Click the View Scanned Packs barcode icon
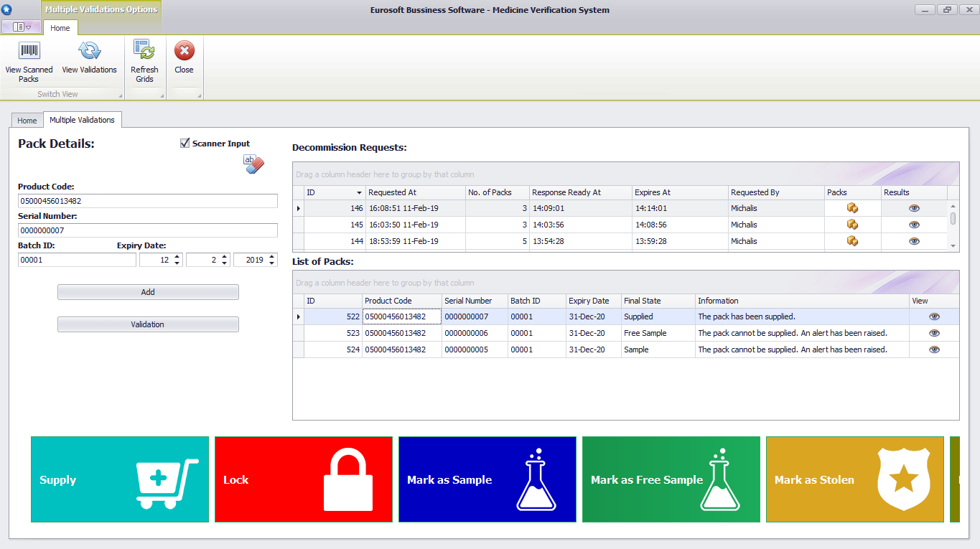This screenshot has height=549, width=980. [29, 50]
